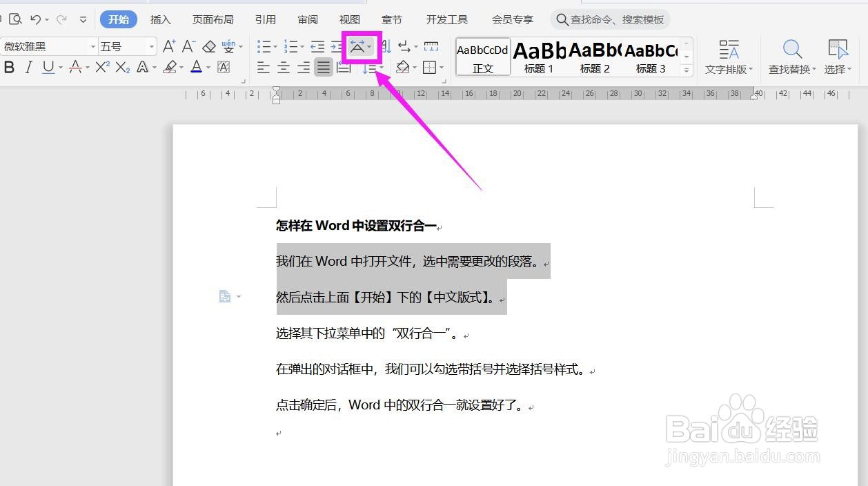Click the line spacing icon
The height and width of the screenshot is (486, 868).
[x=370, y=68]
